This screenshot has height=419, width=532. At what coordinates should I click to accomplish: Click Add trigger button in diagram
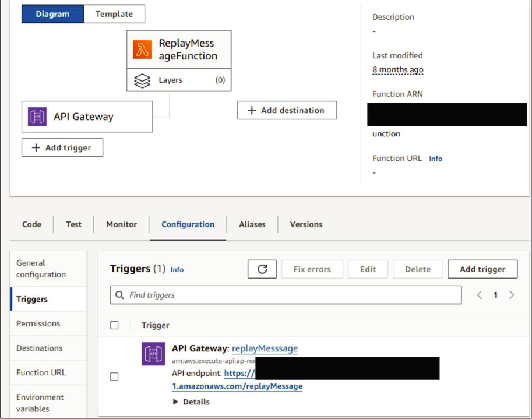[62, 147]
